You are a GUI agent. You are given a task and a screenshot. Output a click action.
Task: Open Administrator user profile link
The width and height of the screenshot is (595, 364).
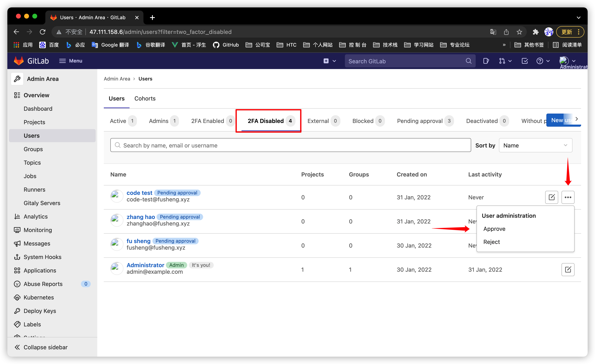tap(145, 265)
